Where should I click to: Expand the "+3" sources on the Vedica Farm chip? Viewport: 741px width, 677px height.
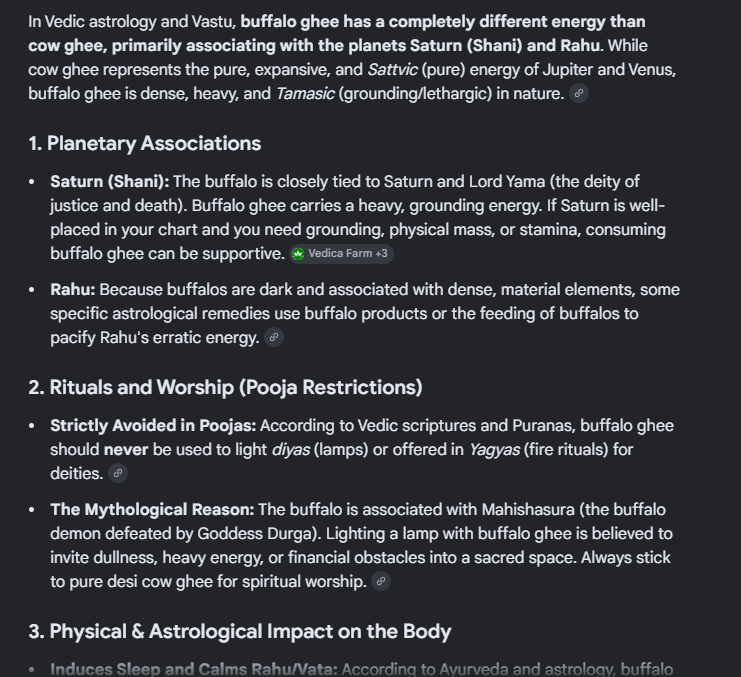381,254
